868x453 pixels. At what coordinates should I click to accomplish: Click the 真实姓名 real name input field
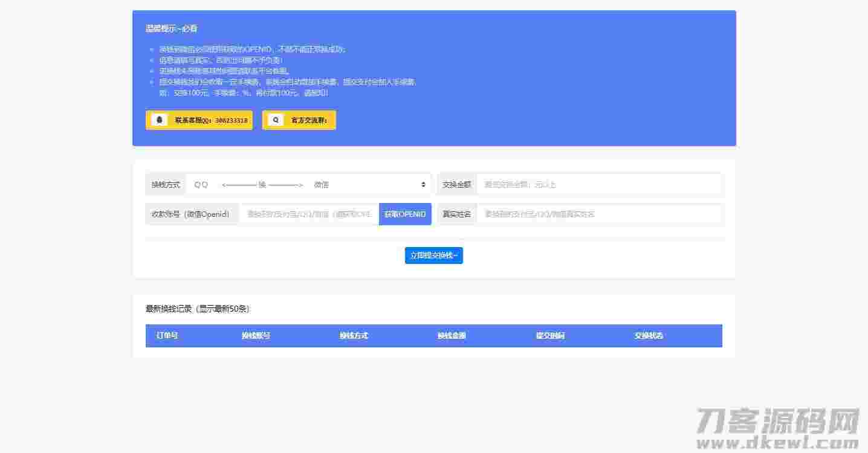pos(598,214)
